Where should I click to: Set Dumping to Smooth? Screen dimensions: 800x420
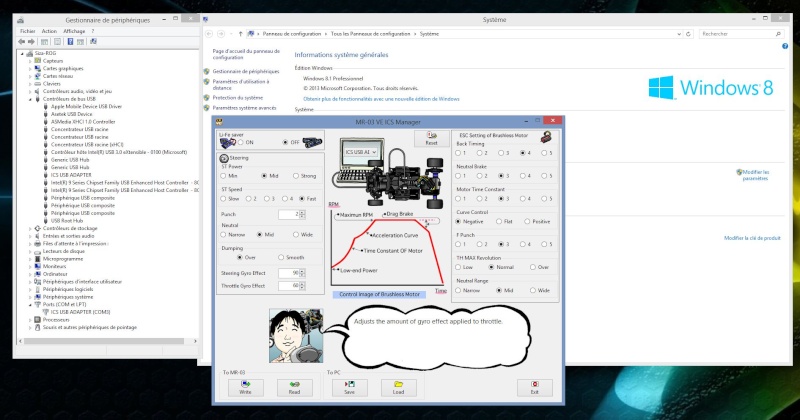(281, 257)
